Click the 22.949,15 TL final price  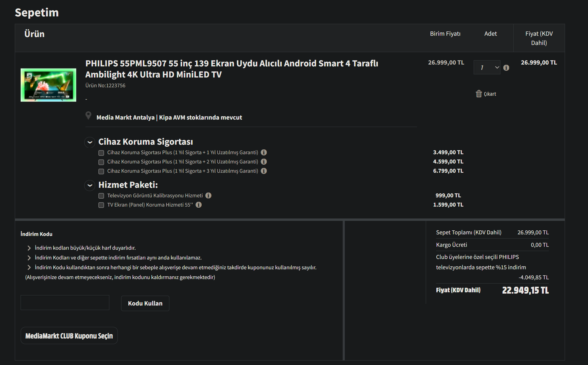525,290
